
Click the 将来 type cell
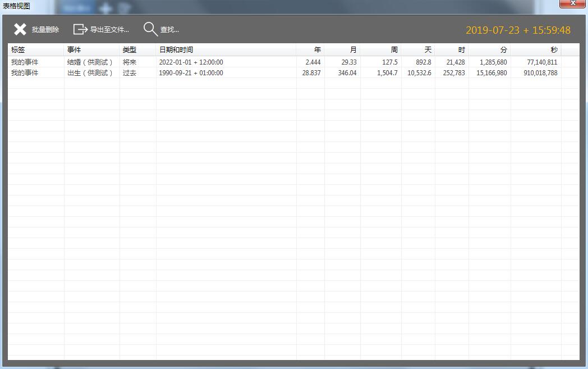(130, 62)
